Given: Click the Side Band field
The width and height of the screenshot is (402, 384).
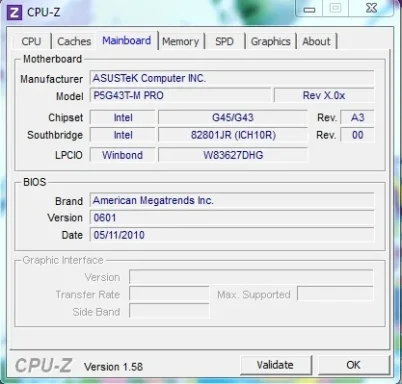Looking at the screenshot, I should click(x=169, y=311).
